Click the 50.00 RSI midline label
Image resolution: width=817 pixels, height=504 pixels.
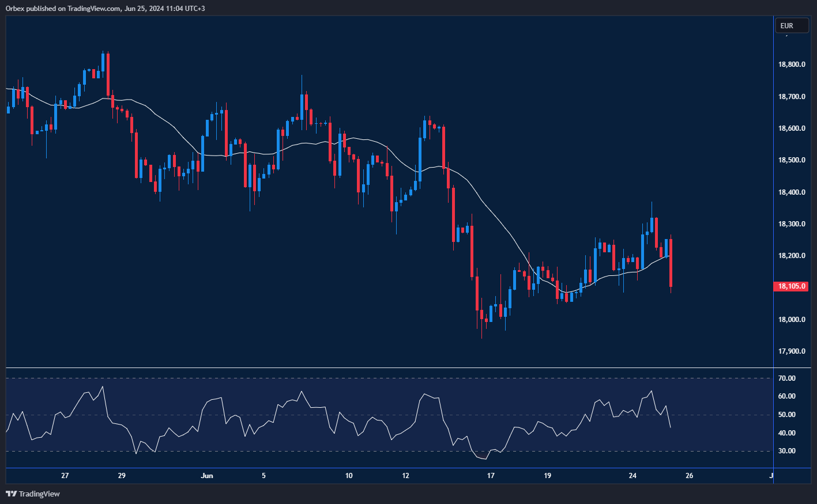click(x=787, y=415)
